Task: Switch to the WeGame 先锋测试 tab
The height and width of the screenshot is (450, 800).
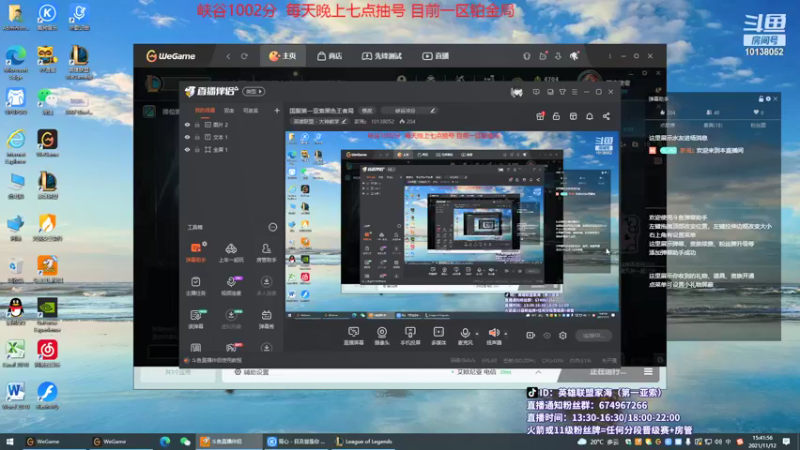Action: [x=382, y=56]
